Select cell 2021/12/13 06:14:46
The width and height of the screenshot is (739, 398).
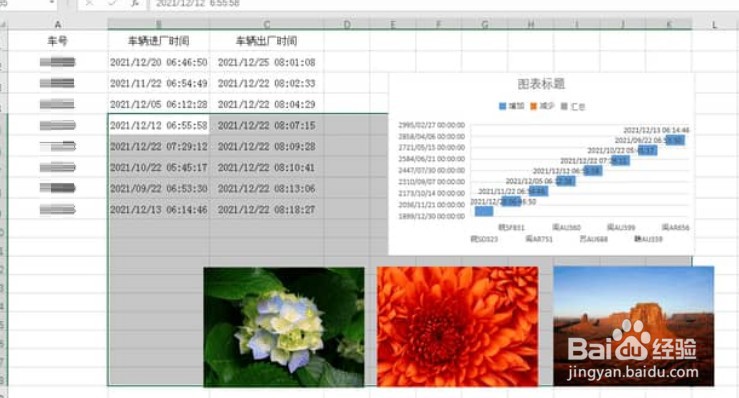coord(159,210)
